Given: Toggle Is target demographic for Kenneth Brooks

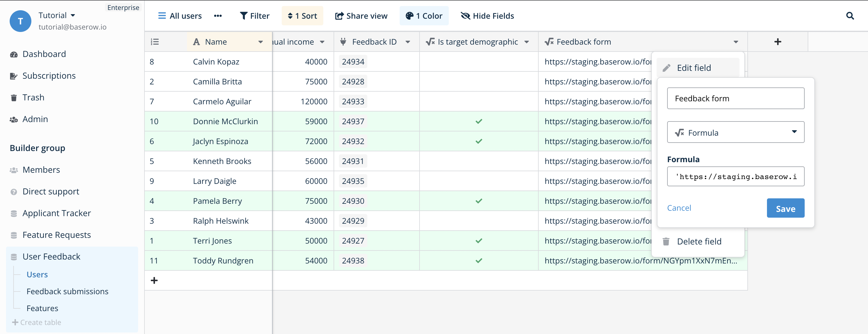Looking at the screenshot, I should (478, 161).
